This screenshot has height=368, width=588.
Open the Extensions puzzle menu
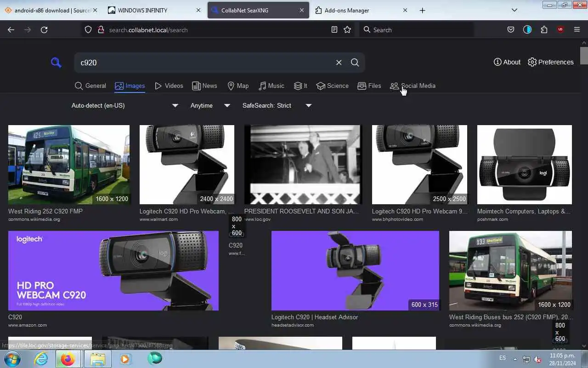pos(544,29)
